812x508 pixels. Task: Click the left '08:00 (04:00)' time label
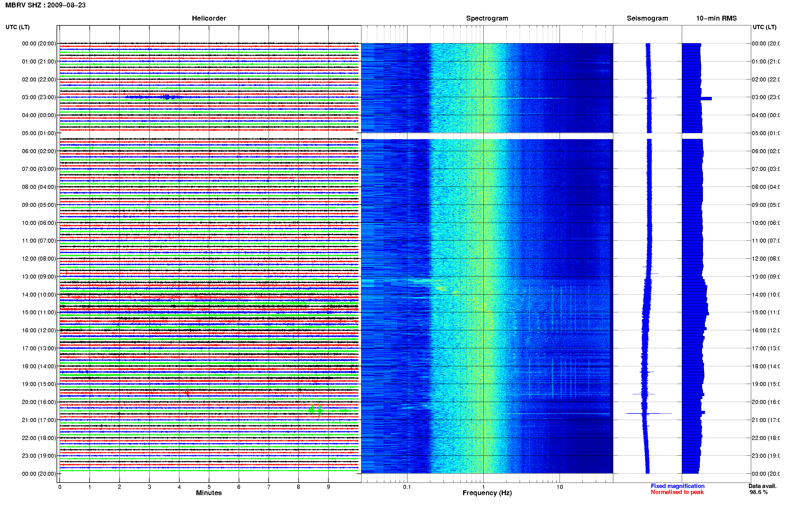pos(39,187)
